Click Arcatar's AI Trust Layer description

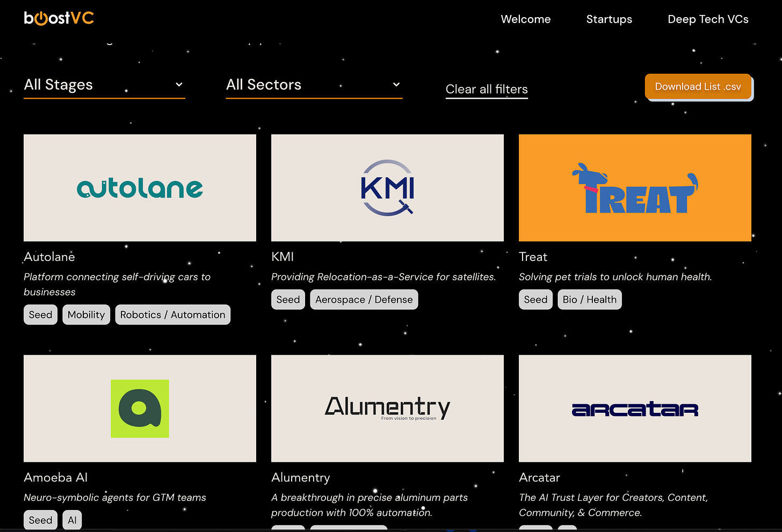click(x=613, y=505)
